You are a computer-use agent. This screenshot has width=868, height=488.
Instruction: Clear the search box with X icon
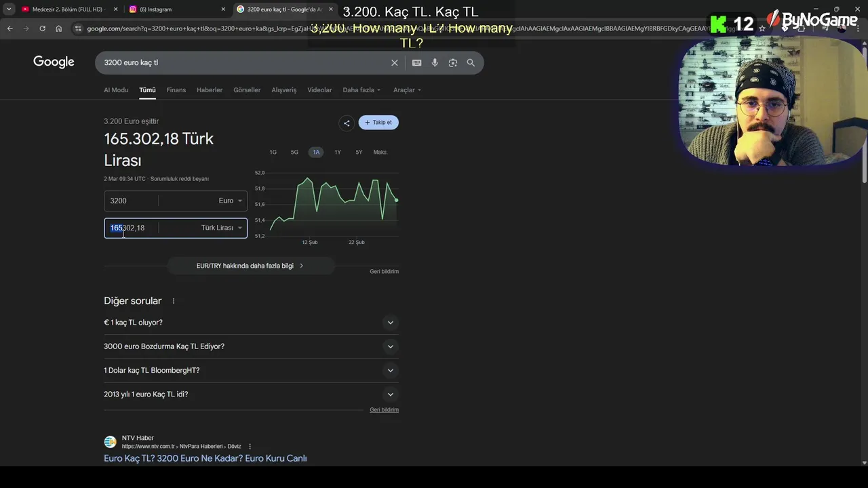[x=395, y=62]
